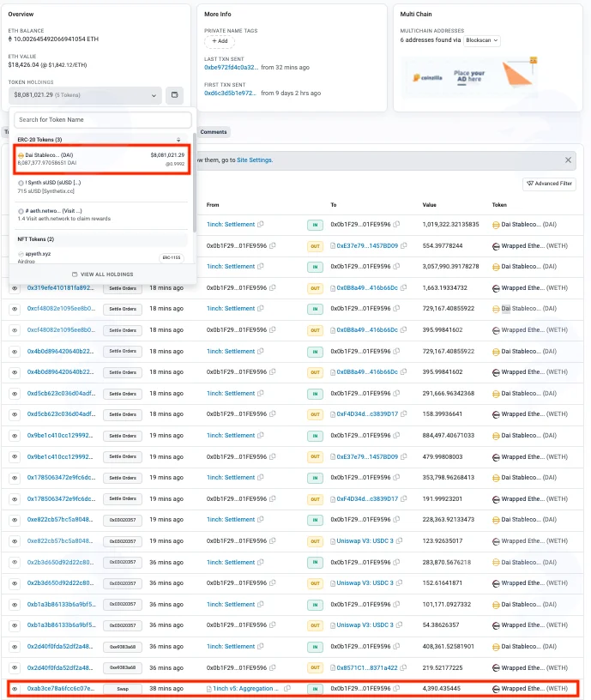The height and width of the screenshot is (700, 591).
Task: Click DAI token logo in 729,167.40855922 row of 0xcf48082e
Action: tap(496, 309)
